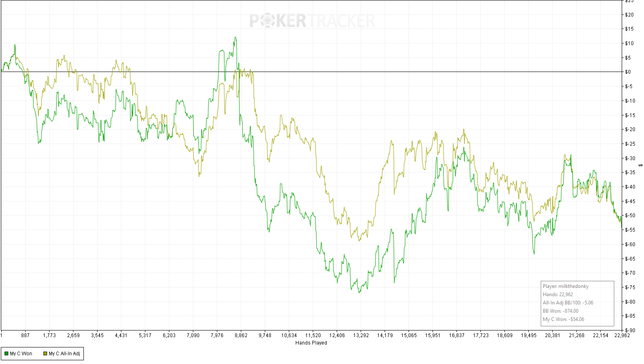The image size is (644, 364).
Task: Click the olive My C All-In Adj legend swatch
Action: coord(45,354)
